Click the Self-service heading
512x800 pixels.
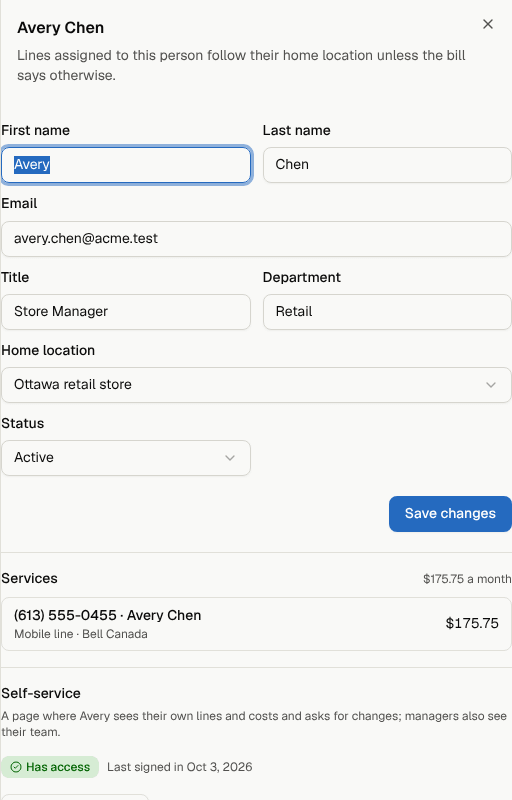pos(41,693)
